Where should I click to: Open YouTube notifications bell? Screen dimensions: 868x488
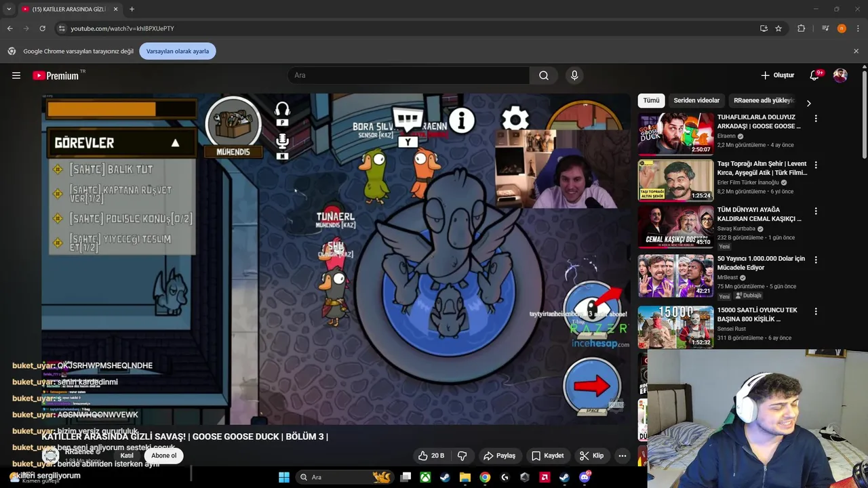(x=815, y=76)
